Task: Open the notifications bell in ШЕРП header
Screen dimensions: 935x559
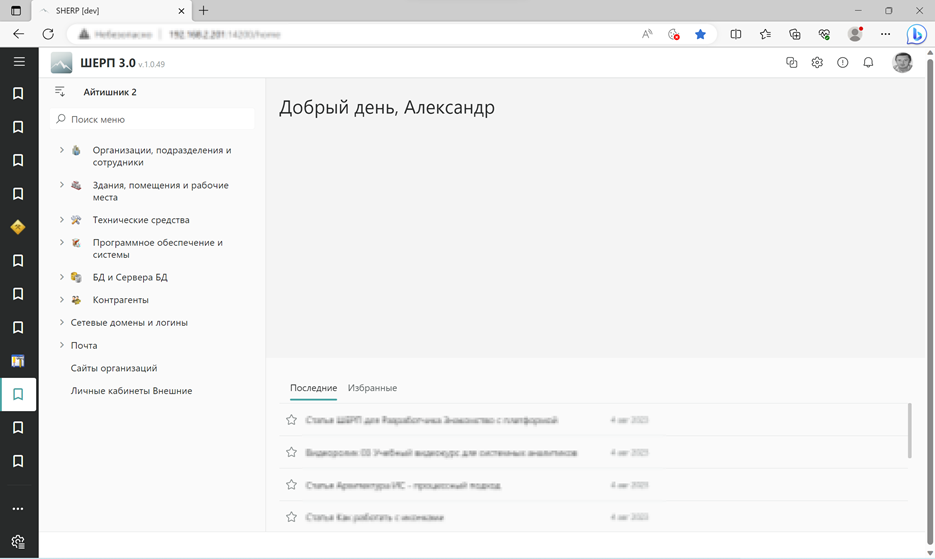Action: (868, 63)
